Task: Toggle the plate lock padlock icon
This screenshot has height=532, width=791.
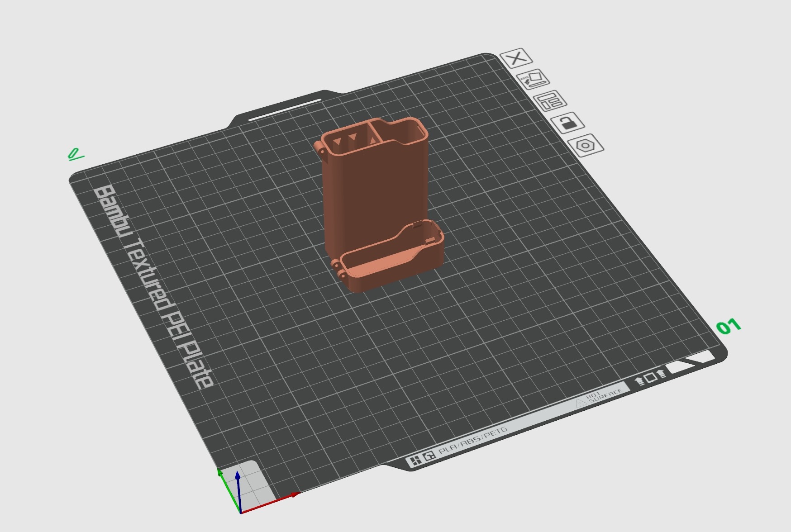Action: 567,123
